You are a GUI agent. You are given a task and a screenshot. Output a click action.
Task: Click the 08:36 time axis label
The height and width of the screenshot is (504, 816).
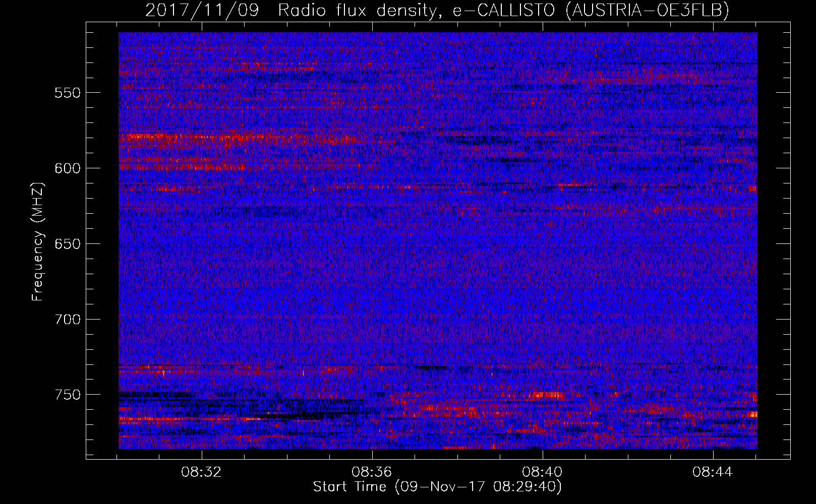pos(372,472)
